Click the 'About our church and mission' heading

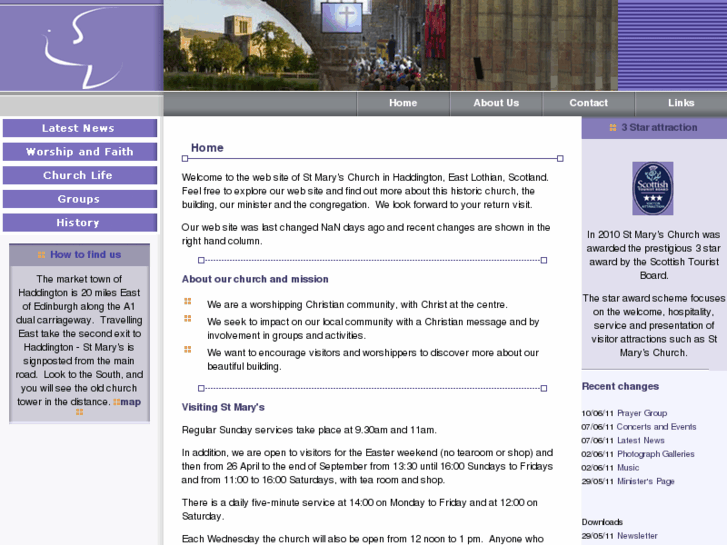255,279
